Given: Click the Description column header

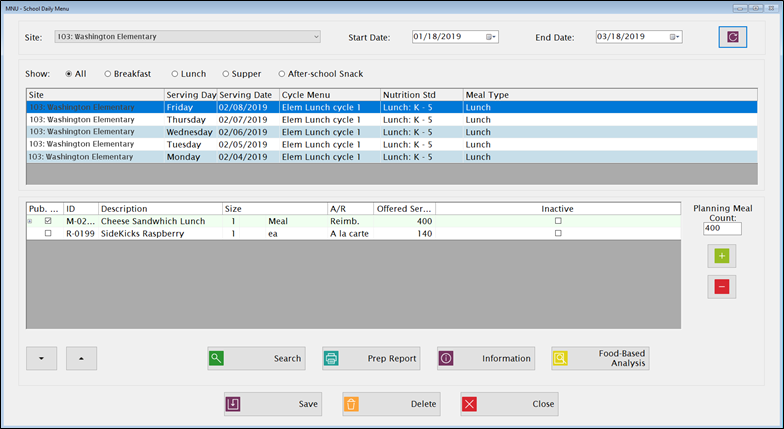Looking at the screenshot, I should pos(160,208).
